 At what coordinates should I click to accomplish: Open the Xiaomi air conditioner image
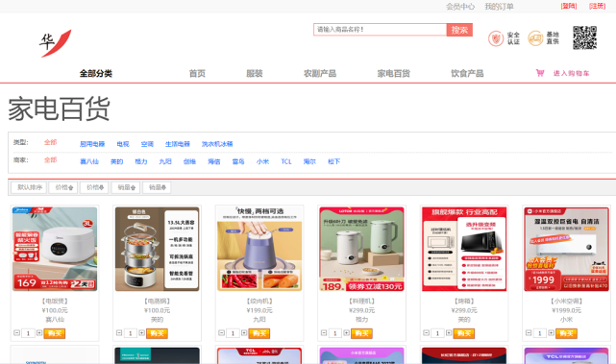[566, 249]
